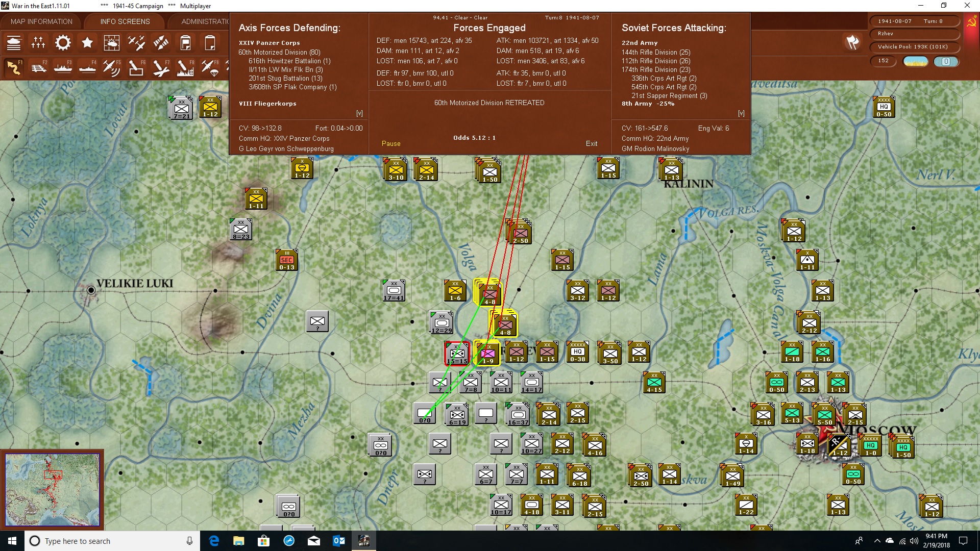
Task: Select the red-outlined 15=15 Axis unit
Action: 457,353
